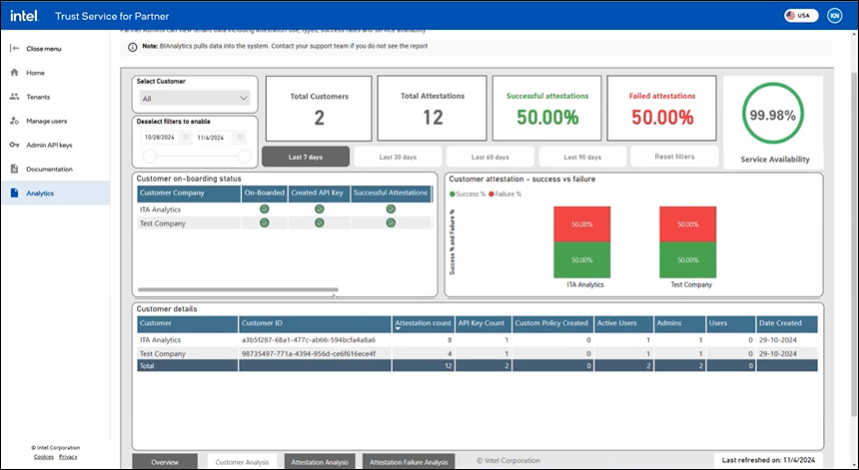This screenshot has width=859, height=470.
Task: Click Test Company red failure bar segment
Action: point(688,224)
